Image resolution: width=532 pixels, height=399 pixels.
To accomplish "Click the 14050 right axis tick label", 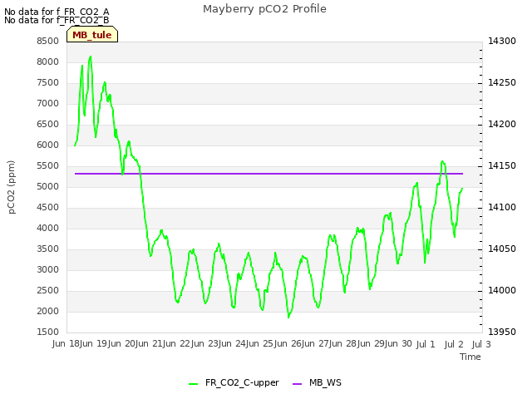I will pos(502,249).
